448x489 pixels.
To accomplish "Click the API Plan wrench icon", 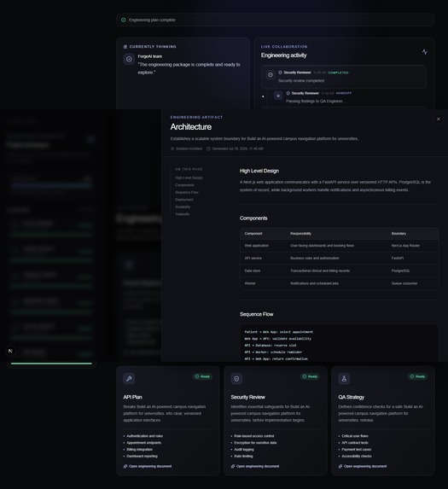I will (129, 379).
